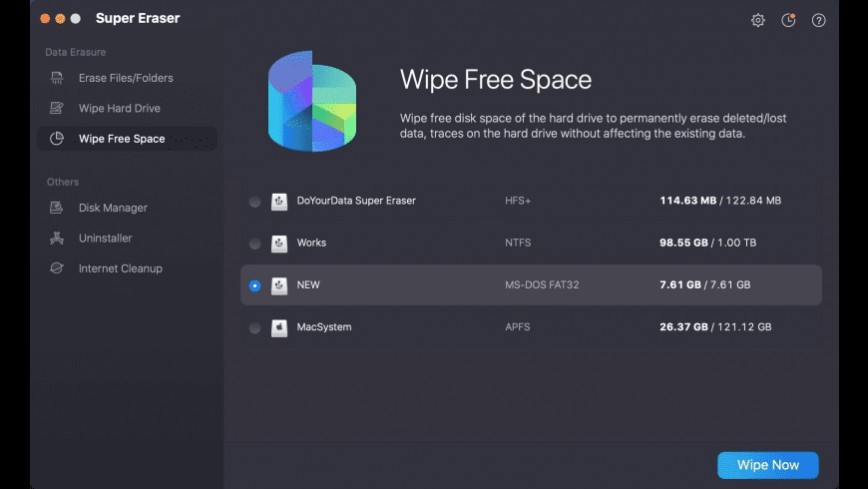Open Internet Cleanup section
The width and height of the screenshot is (868, 489).
tap(127, 268)
